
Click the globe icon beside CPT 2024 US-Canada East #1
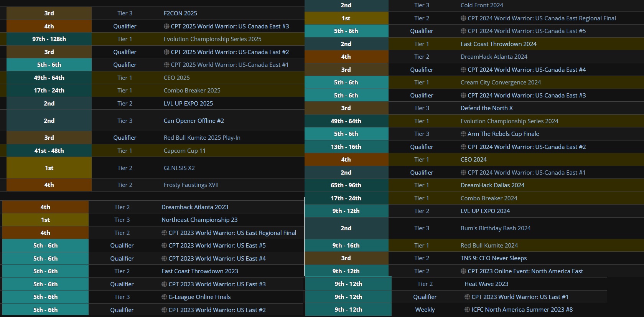(463, 173)
